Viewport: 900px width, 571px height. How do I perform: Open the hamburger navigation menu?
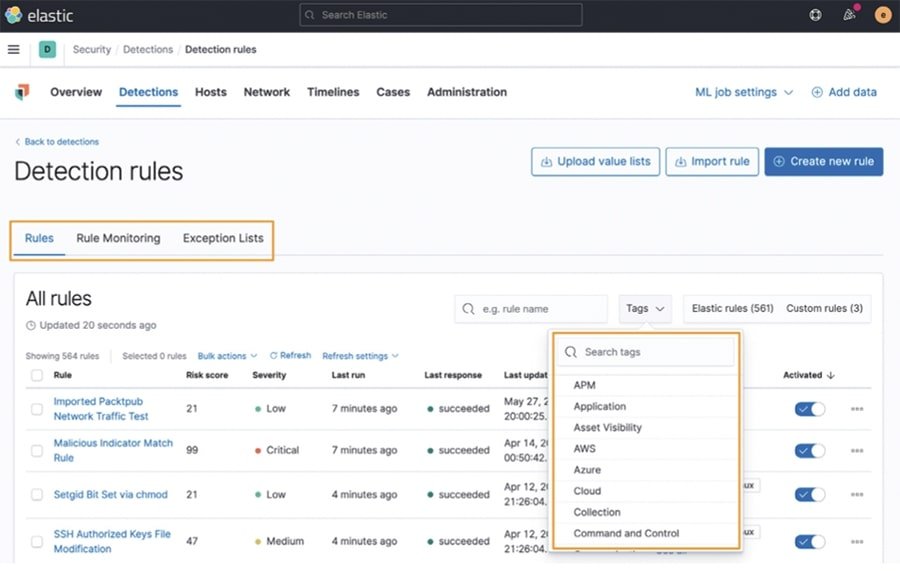pos(13,49)
